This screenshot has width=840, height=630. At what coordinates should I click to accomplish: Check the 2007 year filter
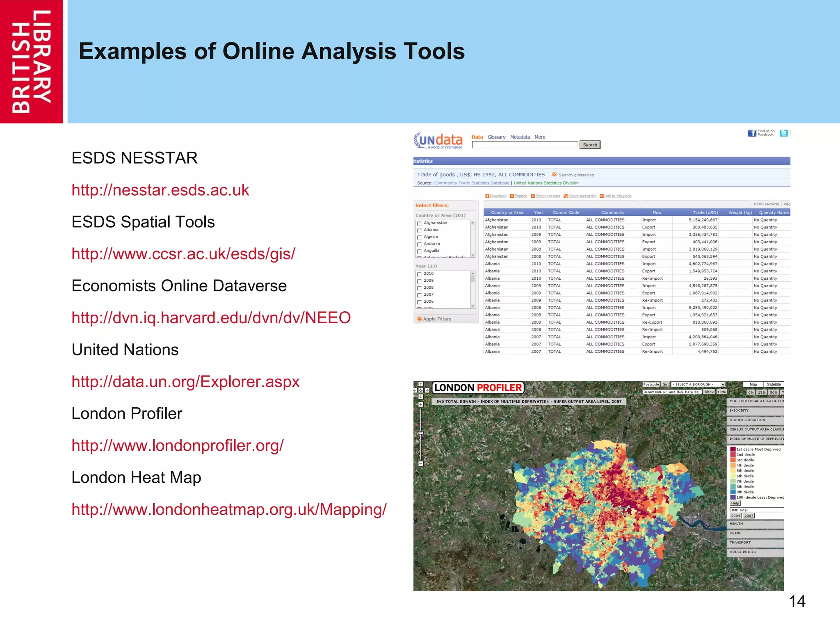coord(419,295)
